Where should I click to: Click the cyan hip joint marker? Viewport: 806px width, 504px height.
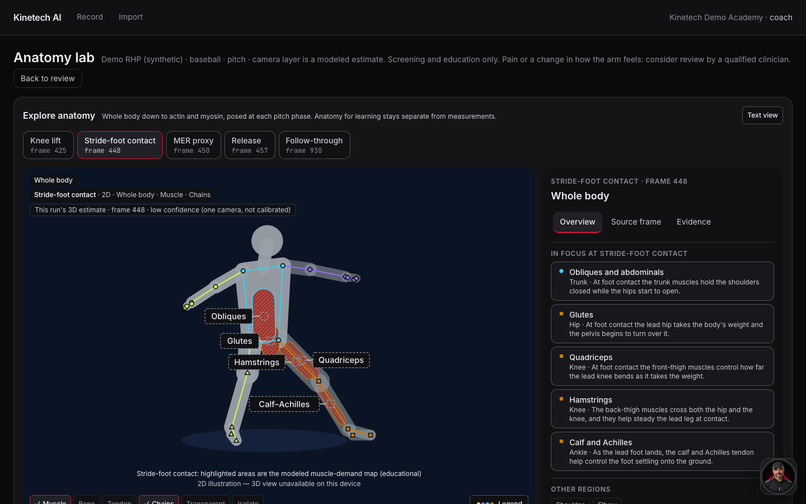click(x=278, y=340)
